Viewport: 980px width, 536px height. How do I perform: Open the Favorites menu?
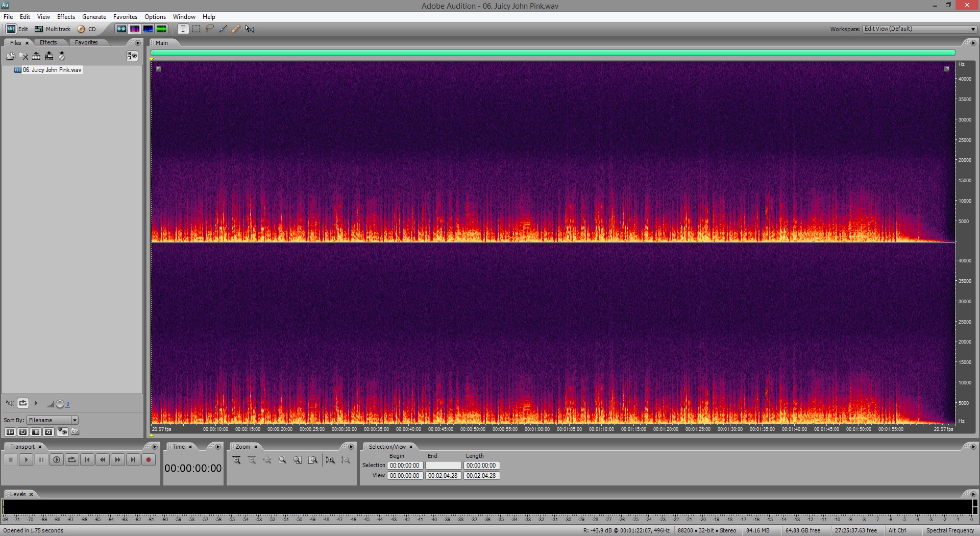(125, 17)
